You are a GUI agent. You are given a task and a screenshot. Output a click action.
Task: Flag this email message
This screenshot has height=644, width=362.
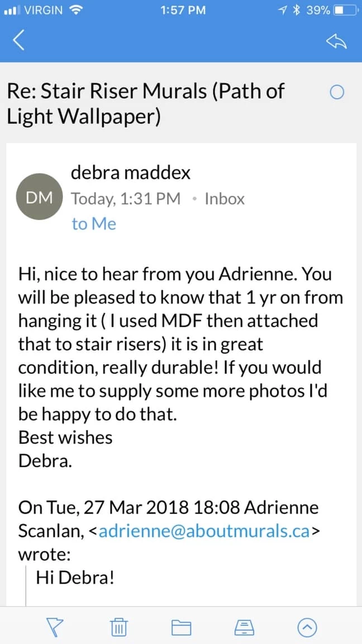54,628
